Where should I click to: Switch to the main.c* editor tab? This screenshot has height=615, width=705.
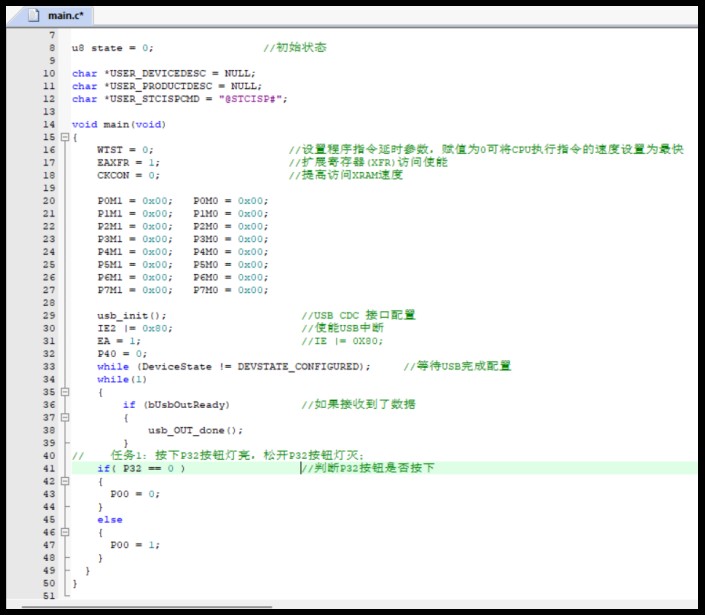pos(49,15)
